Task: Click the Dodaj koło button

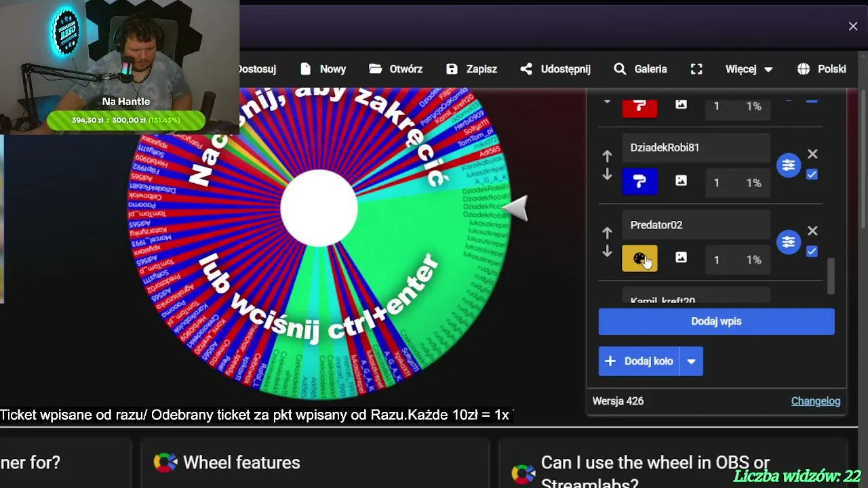Action: pyautogui.click(x=639, y=361)
